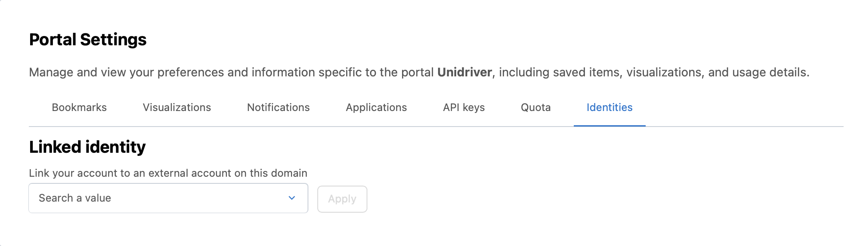This screenshot has height=246, width=868.
Task: Expand the blue dropdown chevron arrow
Action: (x=292, y=198)
